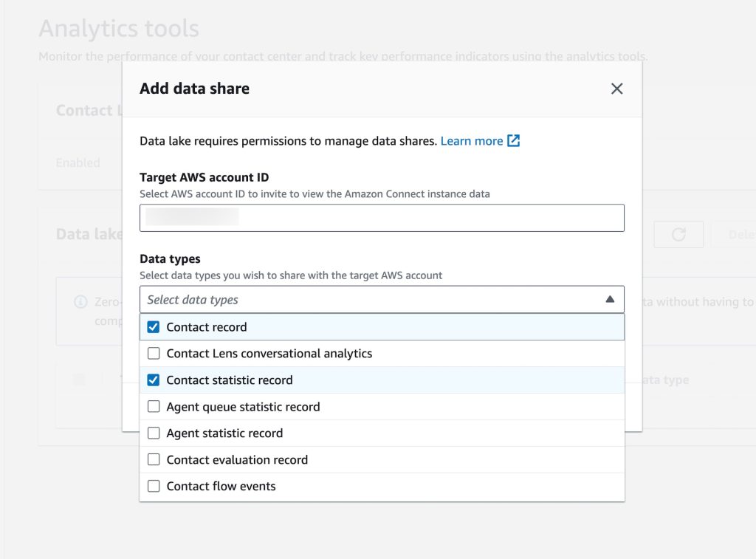Check the Agent queue statistic record box
The height and width of the screenshot is (559, 756).
tap(154, 407)
